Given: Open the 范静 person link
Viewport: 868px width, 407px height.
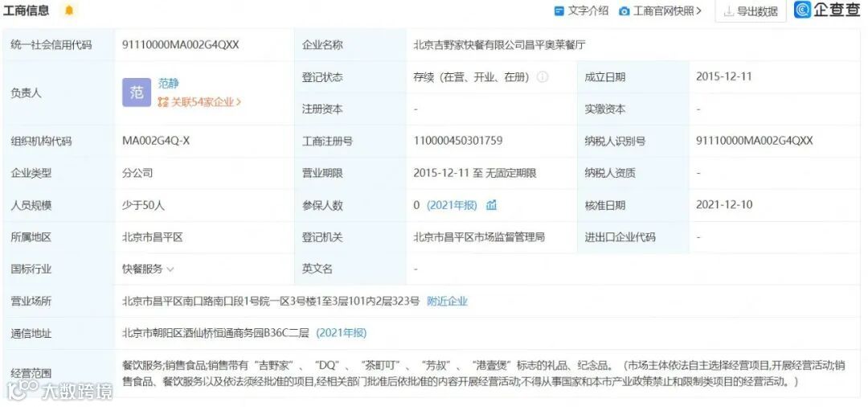Looking at the screenshot, I should [x=168, y=83].
